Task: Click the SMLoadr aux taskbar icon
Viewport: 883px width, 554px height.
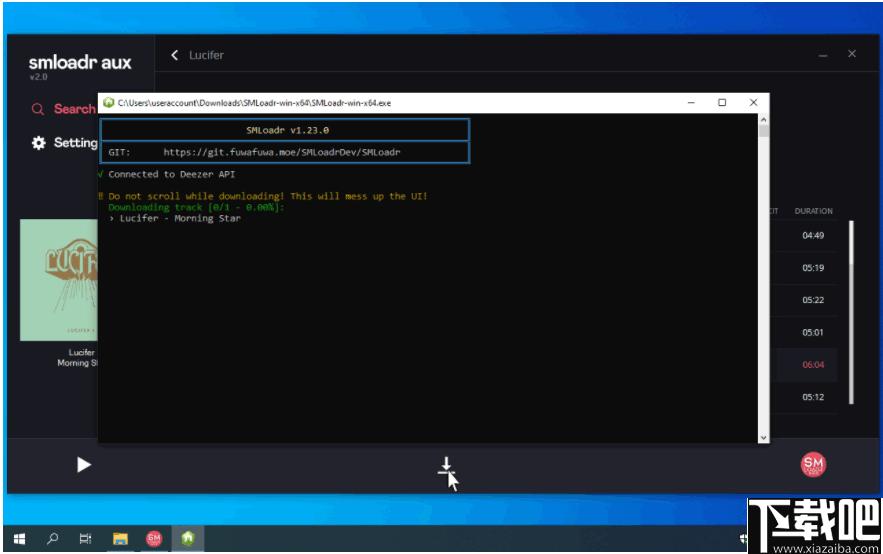Action: [154, 539]
